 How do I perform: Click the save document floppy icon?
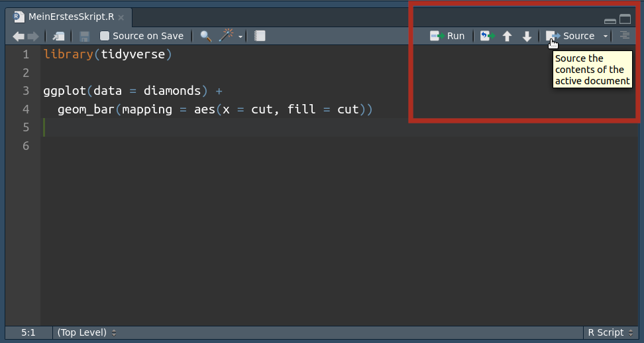tap(84, 36)
